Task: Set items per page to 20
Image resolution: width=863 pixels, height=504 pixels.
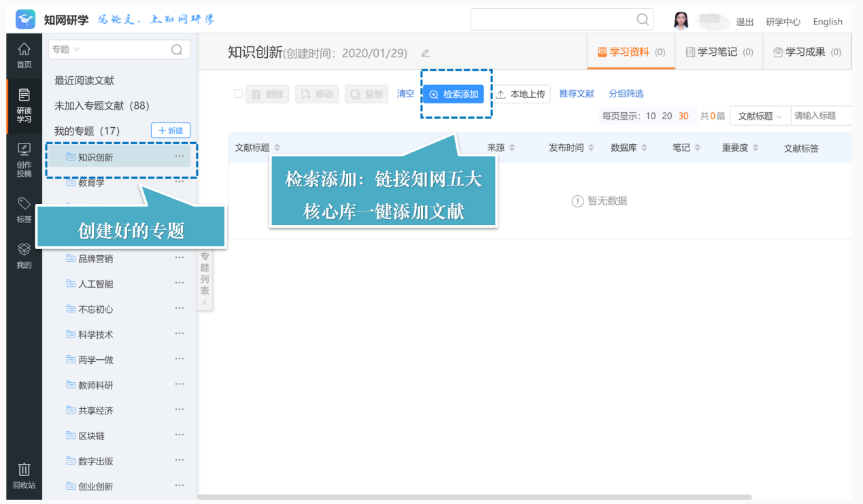Action: tap(666, 116)
